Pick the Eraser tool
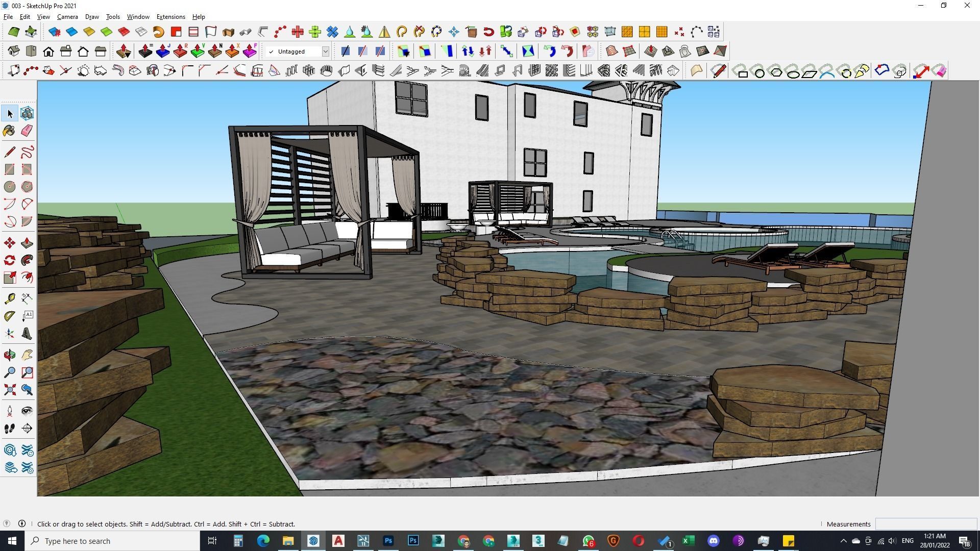The image size is (980, 551). (27, 131)
